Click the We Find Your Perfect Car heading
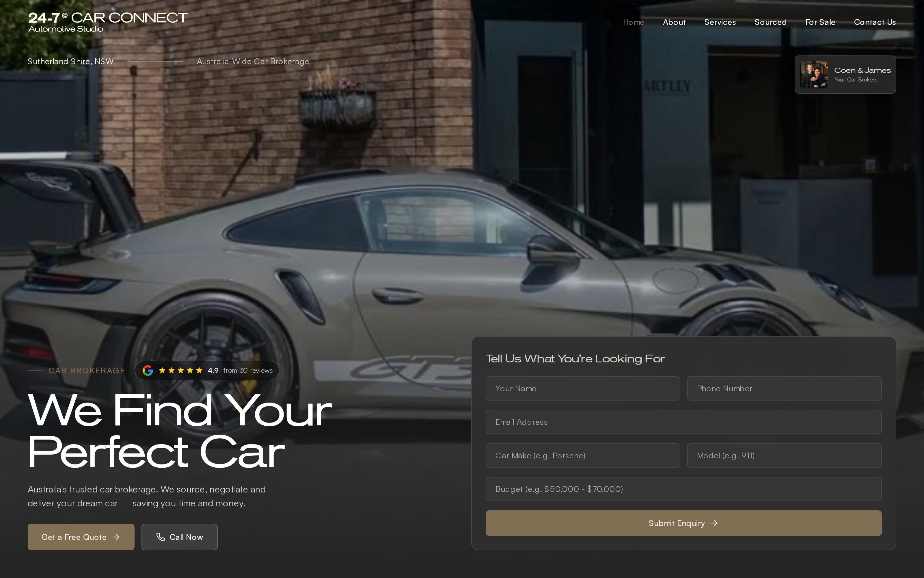The image size is (924, 578). pos(179,431)
